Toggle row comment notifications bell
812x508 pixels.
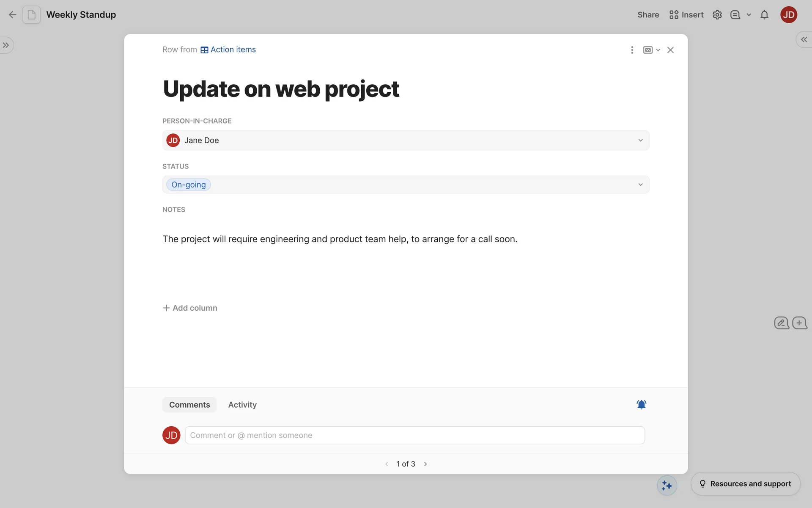[x=641, y=405]
